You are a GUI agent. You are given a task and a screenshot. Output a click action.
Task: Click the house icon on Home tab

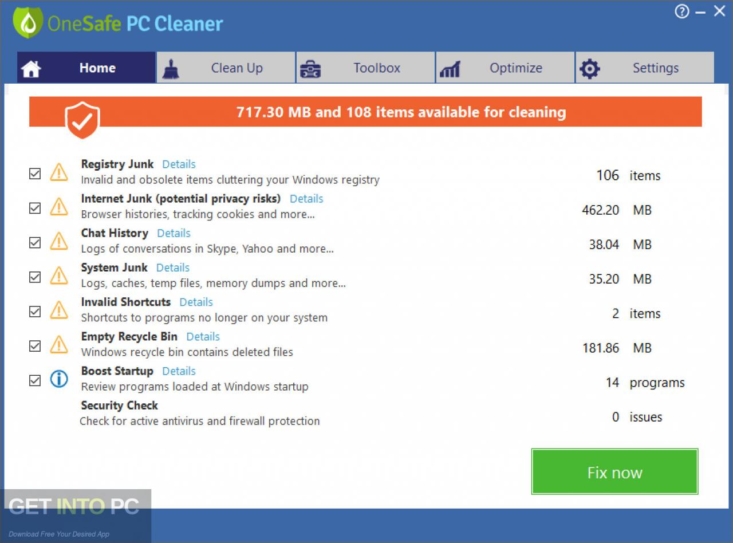(31, 69)
